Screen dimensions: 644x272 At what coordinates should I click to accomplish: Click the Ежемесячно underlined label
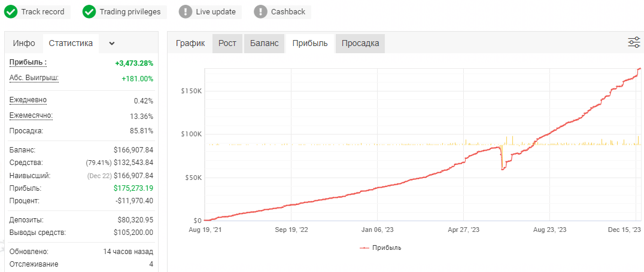click(x=31, y=116)
